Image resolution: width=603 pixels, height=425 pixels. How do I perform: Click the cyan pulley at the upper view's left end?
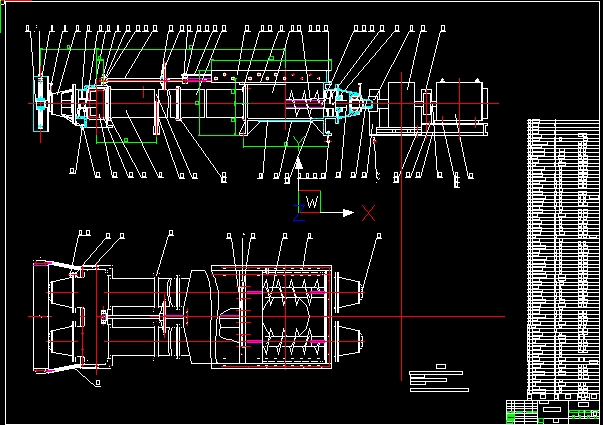[41, 104]
